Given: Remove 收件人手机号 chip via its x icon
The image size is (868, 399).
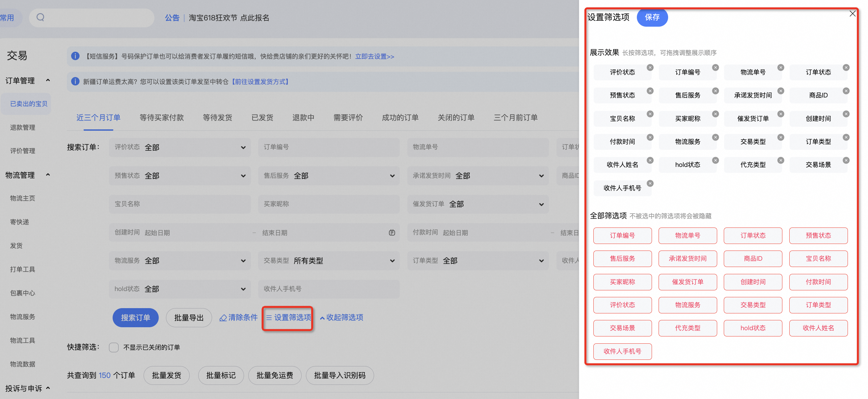Looking at the screenshot, I should coord(650,183).
